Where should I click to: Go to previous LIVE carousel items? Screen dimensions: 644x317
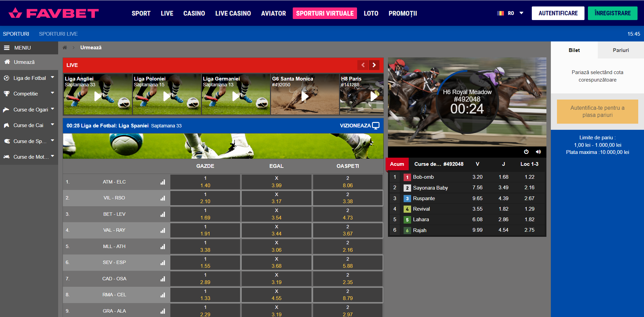click(363, 65)
